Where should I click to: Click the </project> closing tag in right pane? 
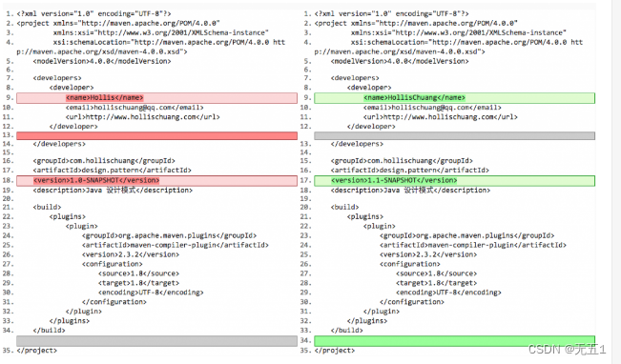coord(335,351)
